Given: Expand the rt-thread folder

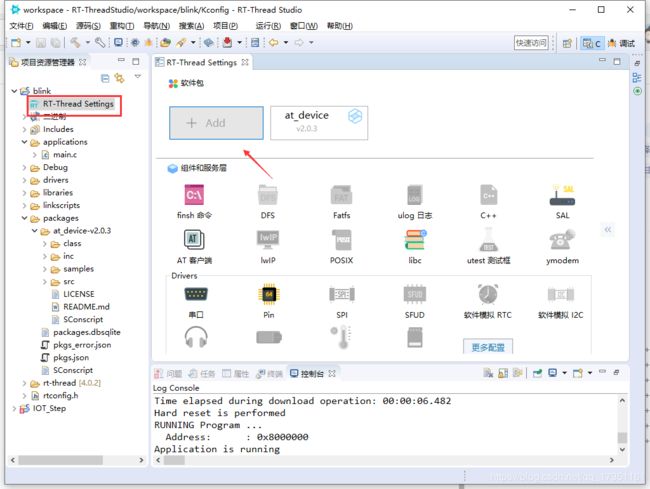Looking at the screenshot, I should (24, 383).
